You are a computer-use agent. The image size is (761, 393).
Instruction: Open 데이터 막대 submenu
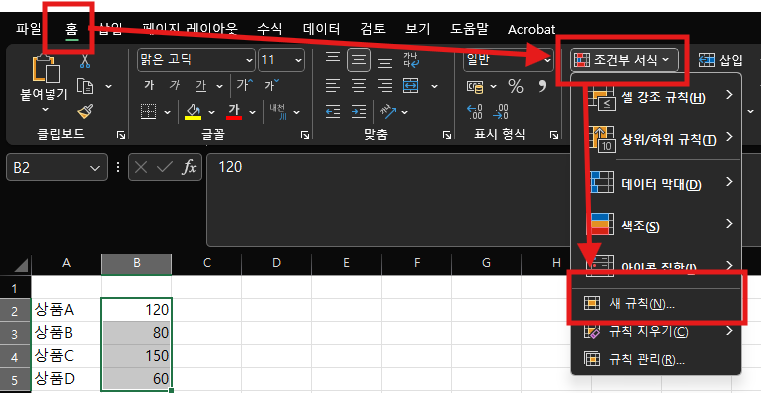pyautogui.click(x=656, y=184)
